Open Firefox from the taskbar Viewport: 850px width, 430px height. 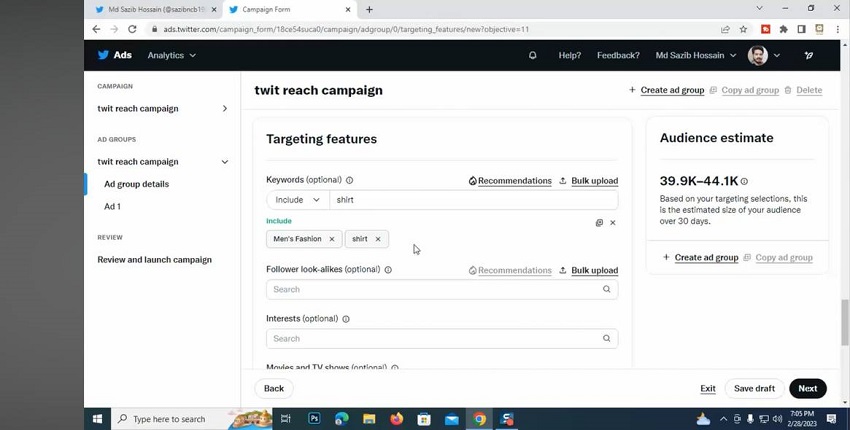tap(397, 419)
